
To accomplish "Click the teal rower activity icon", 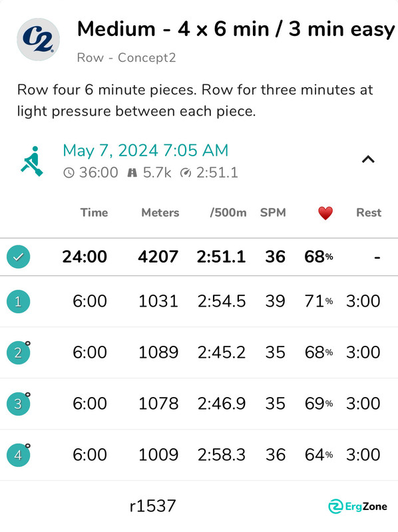I will (32, 161).
